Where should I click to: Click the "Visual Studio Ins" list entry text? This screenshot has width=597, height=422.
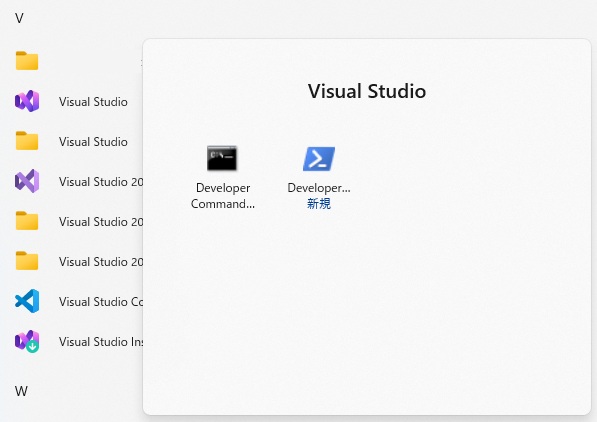[x=101, y=342]
